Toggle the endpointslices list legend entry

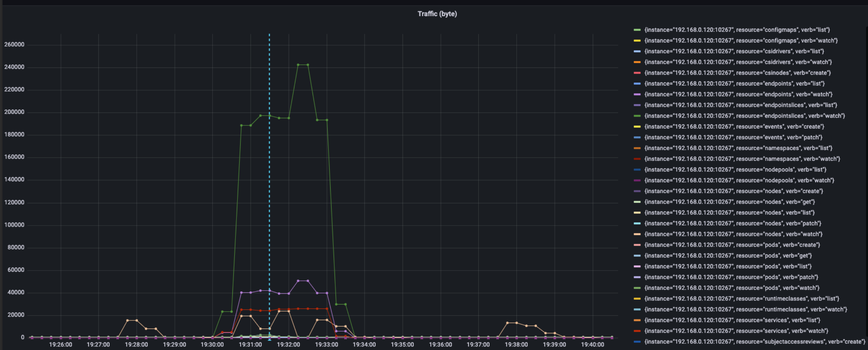pos(741,105)
